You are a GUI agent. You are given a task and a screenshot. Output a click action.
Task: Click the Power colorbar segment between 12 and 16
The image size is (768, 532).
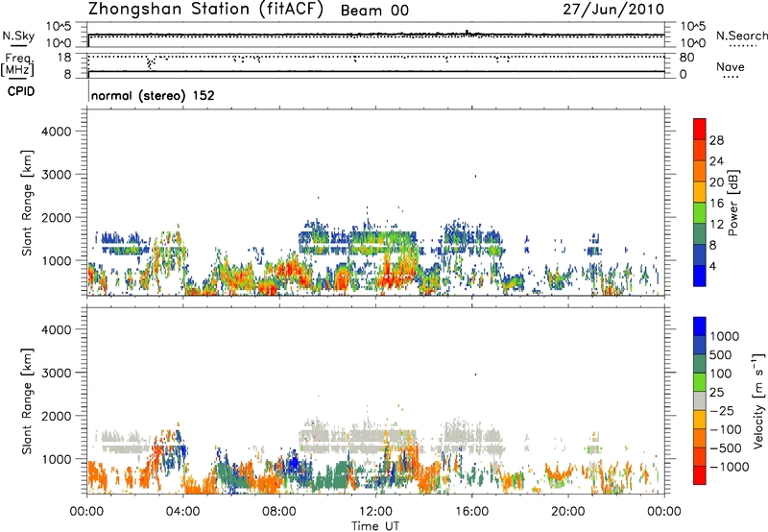click(700, 212)
